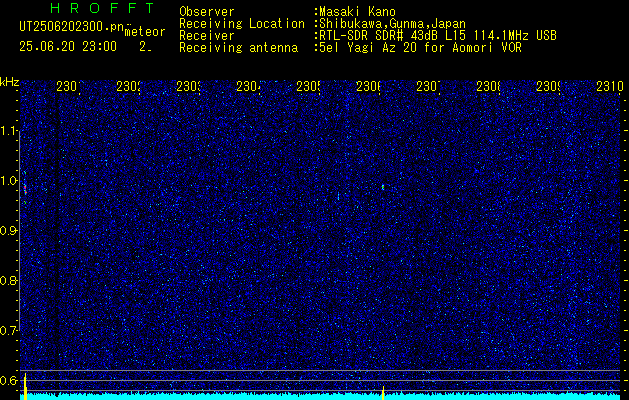This screenshot has height=400, width=629.
Task: Click the 2307 time marker
Action: click(428, 86)
